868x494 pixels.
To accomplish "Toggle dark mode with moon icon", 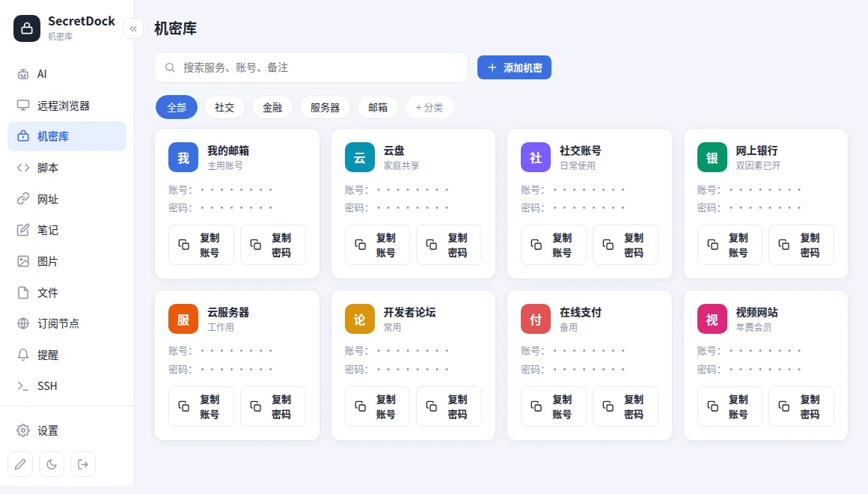I will pos(52,464).
